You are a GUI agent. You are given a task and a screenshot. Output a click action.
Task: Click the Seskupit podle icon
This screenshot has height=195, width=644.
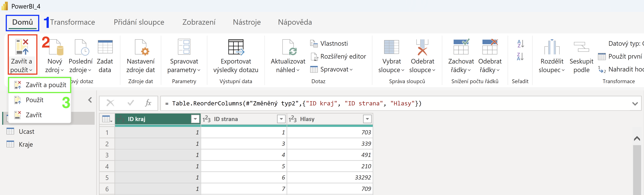point(581,47)
